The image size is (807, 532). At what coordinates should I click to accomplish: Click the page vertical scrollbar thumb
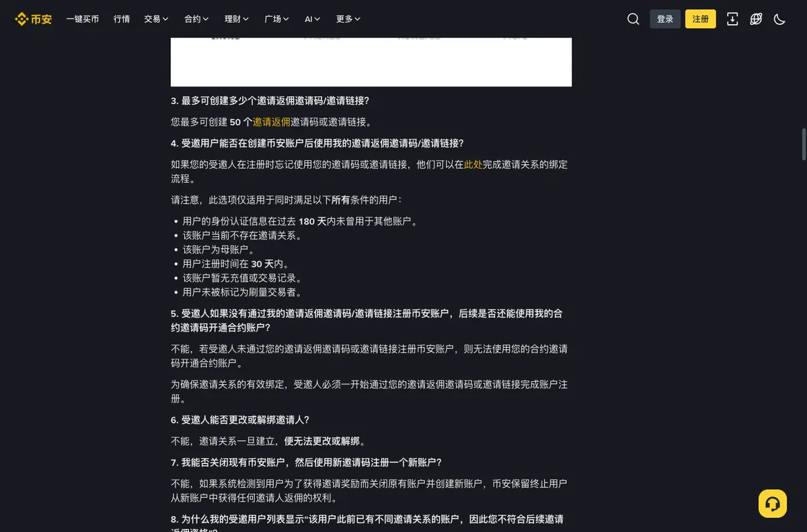tap(803, 143)
